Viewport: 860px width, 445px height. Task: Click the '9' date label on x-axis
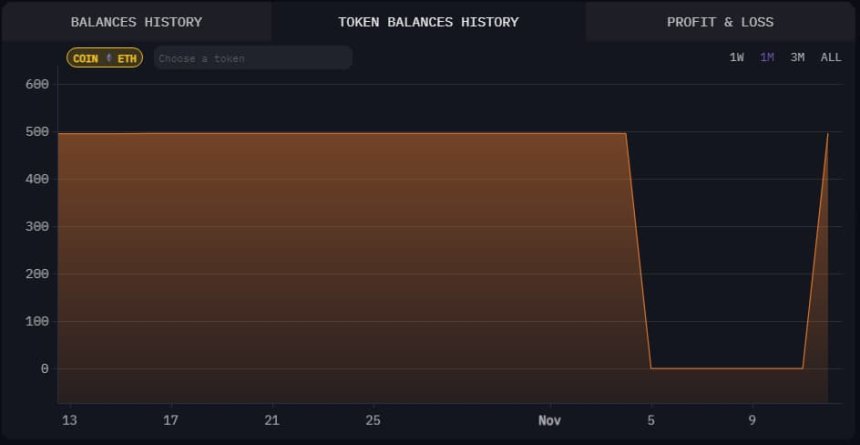[x=752, y=420]
